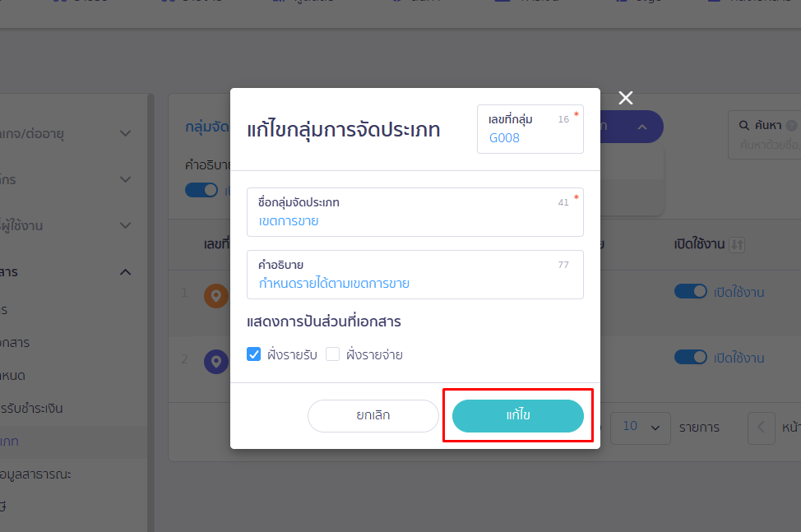
Task: Close the edit category group dialog
Action: coord(626,99)
